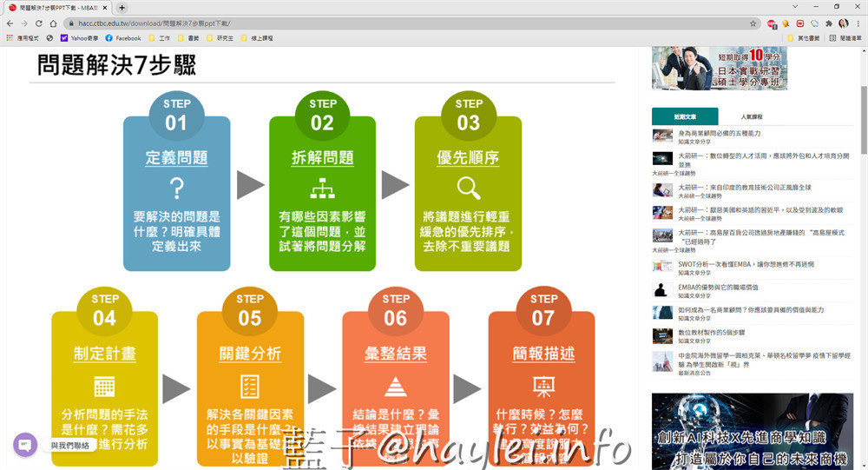Open 最新消息公告 category link
Viewport: 868px width, 470px height.
[x=694, y=373]
